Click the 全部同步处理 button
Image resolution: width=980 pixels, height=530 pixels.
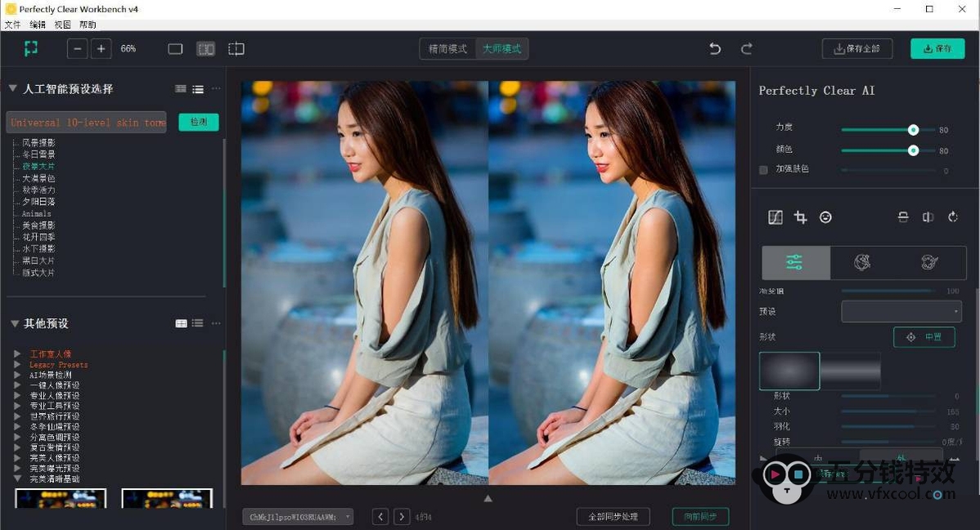point(614,517)
